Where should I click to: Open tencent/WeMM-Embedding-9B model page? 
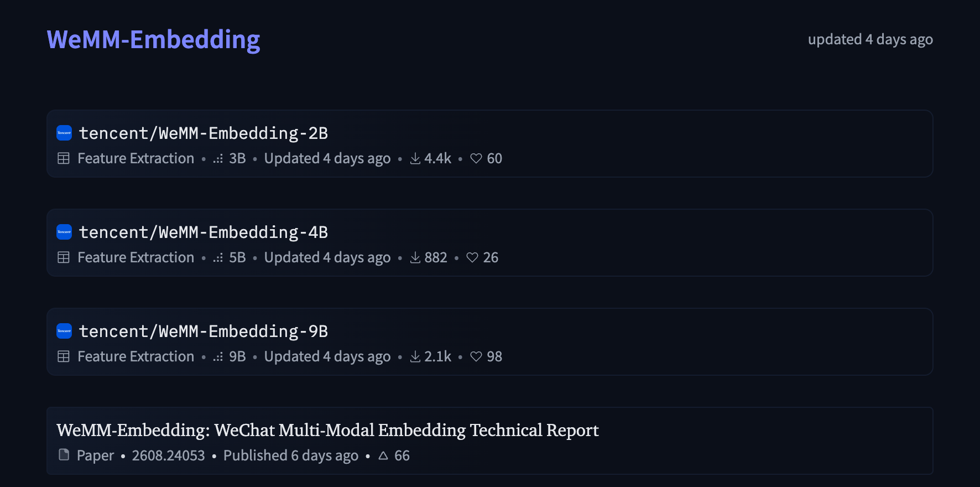[x=204, y=331]
